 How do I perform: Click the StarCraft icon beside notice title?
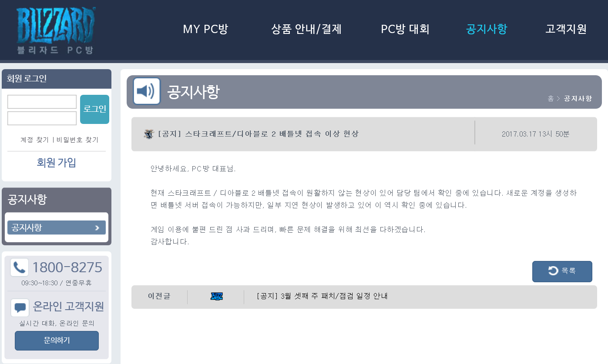click(149, 134)
